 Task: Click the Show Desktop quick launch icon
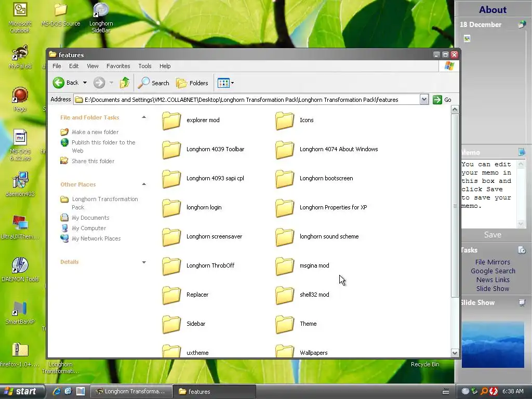81,391
